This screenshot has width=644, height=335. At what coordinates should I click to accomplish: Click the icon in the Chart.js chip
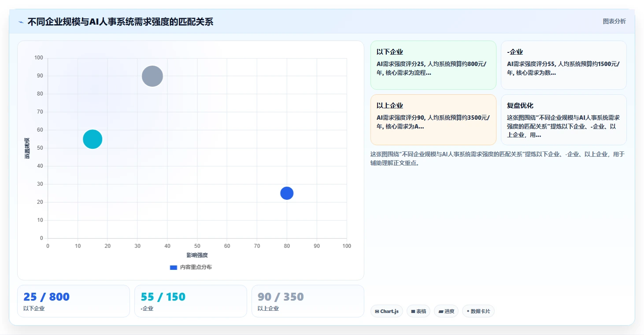(x=377, y=312)
